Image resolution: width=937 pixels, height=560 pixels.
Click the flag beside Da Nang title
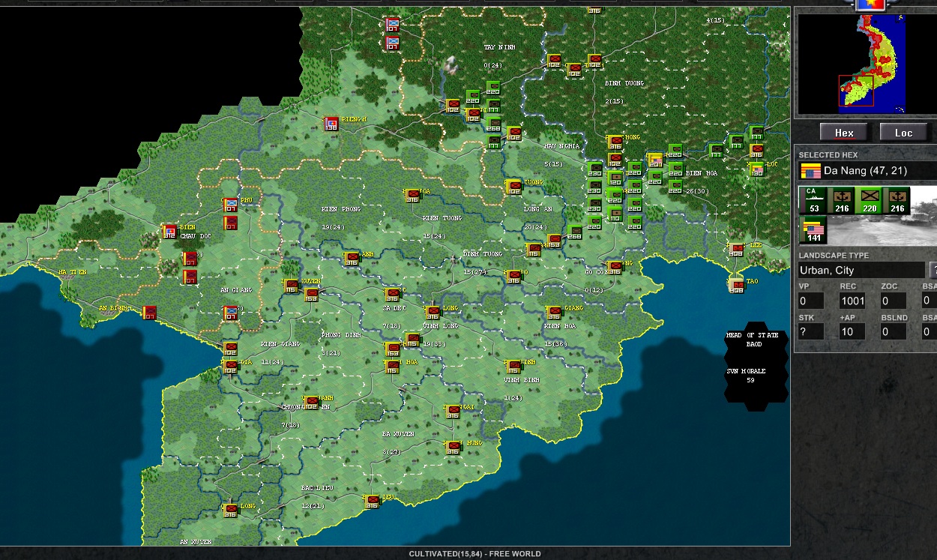coord(810,170)
